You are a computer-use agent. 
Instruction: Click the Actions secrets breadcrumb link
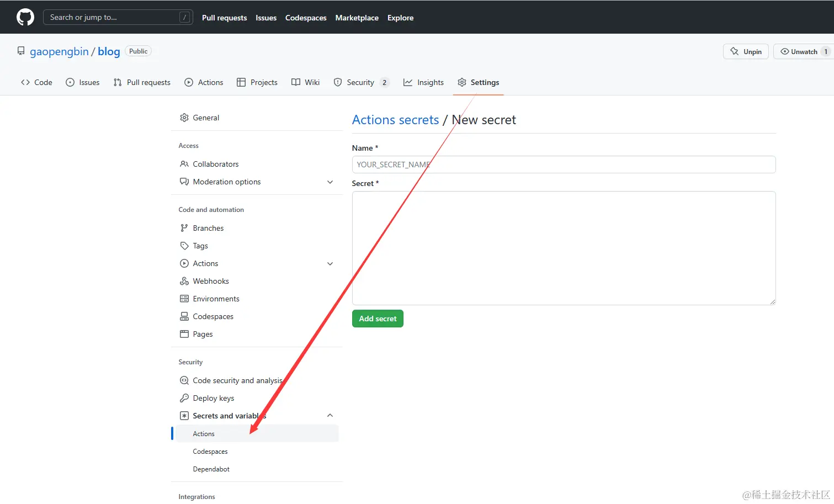click(x=395, y=120)
